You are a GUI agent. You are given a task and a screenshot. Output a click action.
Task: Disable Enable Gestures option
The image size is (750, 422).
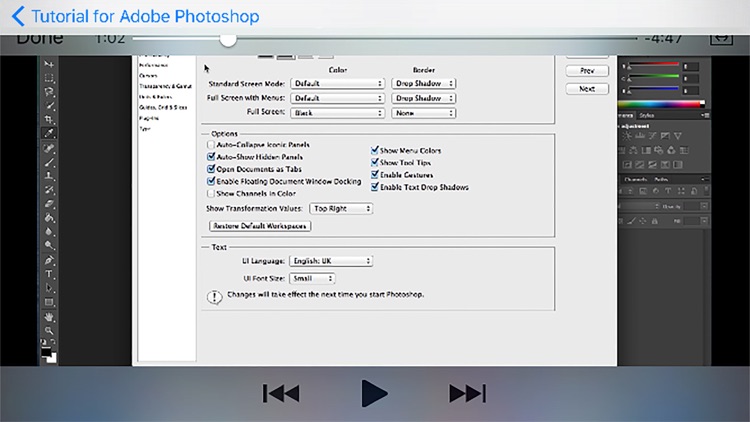[x=375, y=175]
